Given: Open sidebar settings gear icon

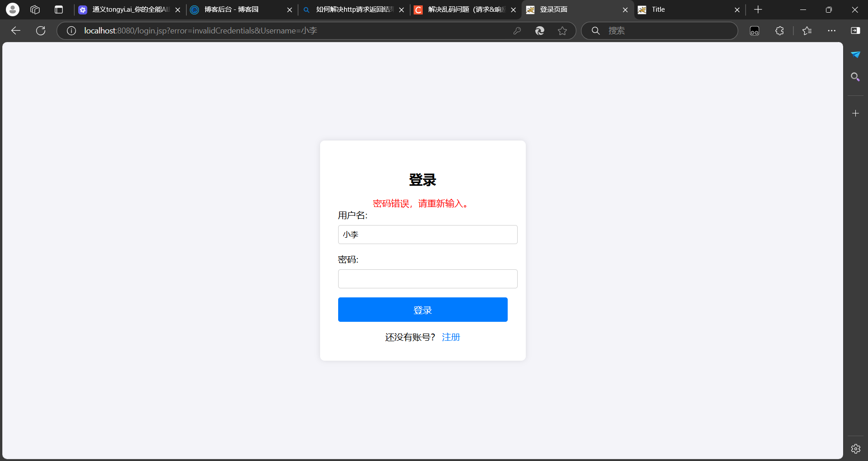Looking at the screenshot, I should [x=855, y=449].
